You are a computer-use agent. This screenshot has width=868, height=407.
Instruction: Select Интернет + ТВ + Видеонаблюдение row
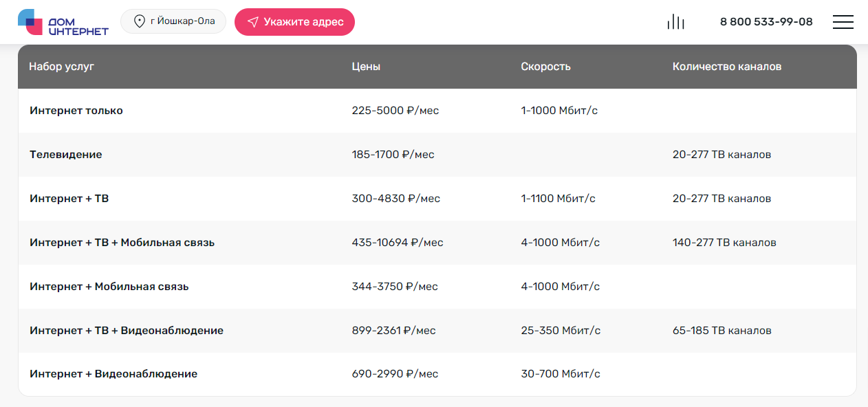[x=127, y=331]
